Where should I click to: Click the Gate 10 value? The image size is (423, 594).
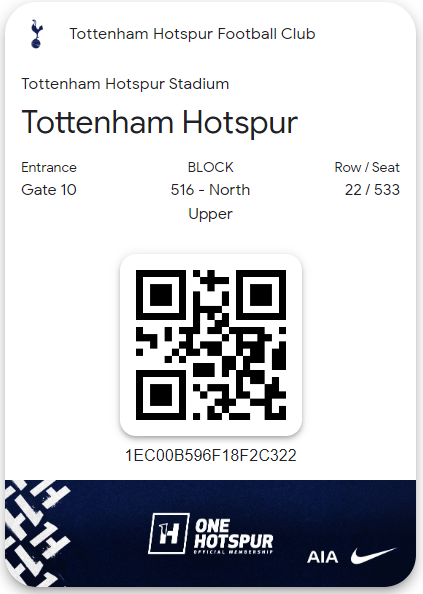(x=49, y=190)
